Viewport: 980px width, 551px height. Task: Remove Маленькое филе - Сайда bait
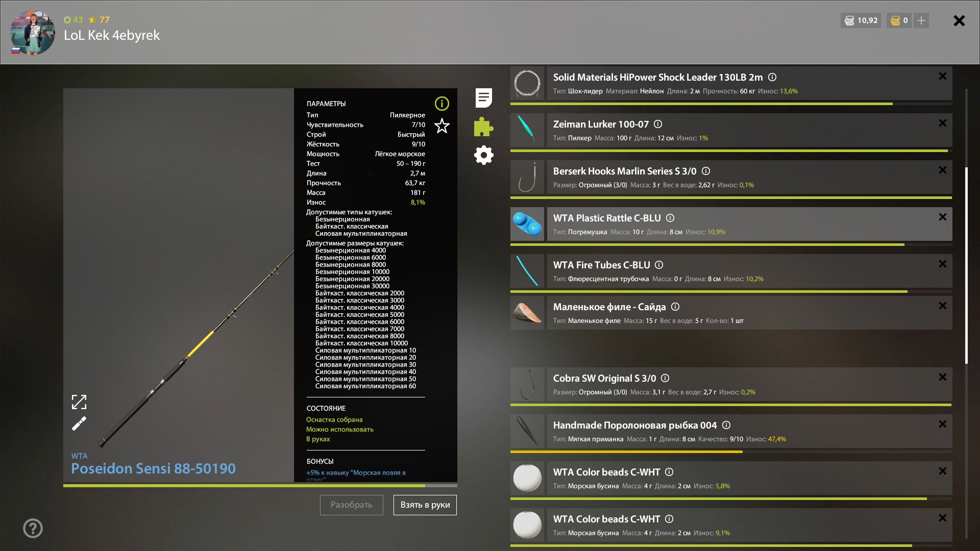(942, 306)
